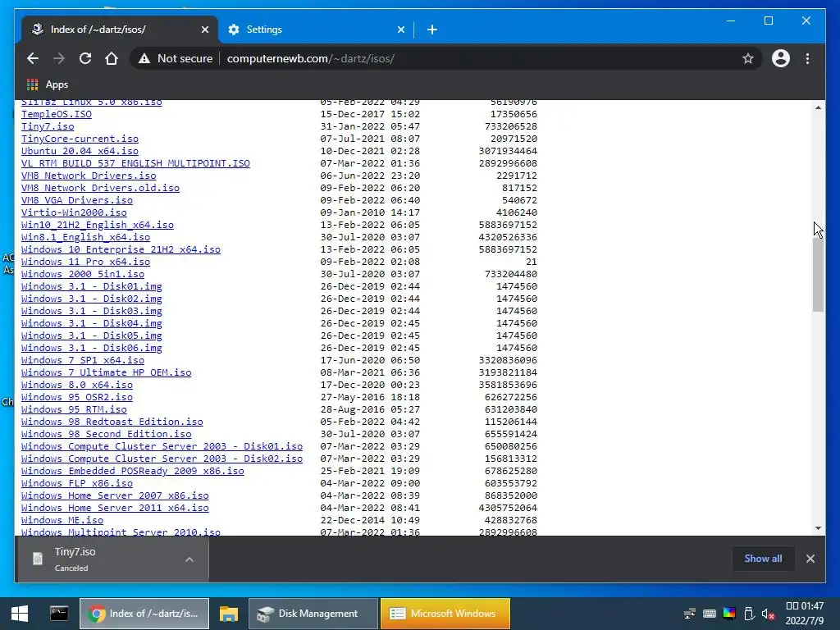Screen dimensions: 840x630
Task: Click the colorful display tray icon
Action: (x=729, y=614)
